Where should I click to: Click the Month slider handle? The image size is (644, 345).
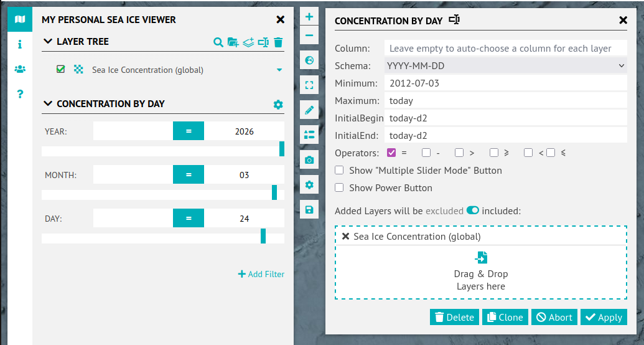point(274,192)
